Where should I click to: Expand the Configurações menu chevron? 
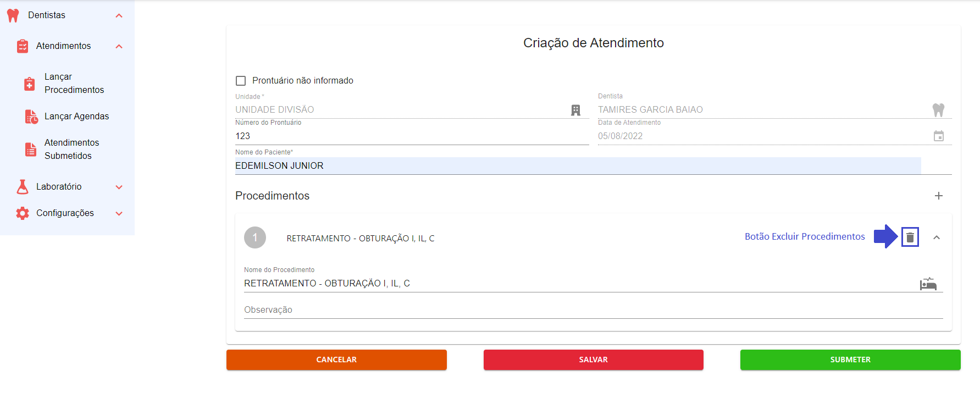coord(119,213)
